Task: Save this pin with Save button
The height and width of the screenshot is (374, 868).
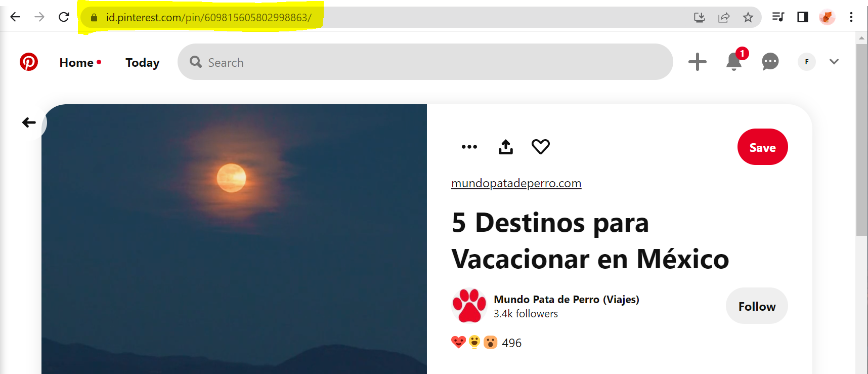Action: click(x=763, y=147)
